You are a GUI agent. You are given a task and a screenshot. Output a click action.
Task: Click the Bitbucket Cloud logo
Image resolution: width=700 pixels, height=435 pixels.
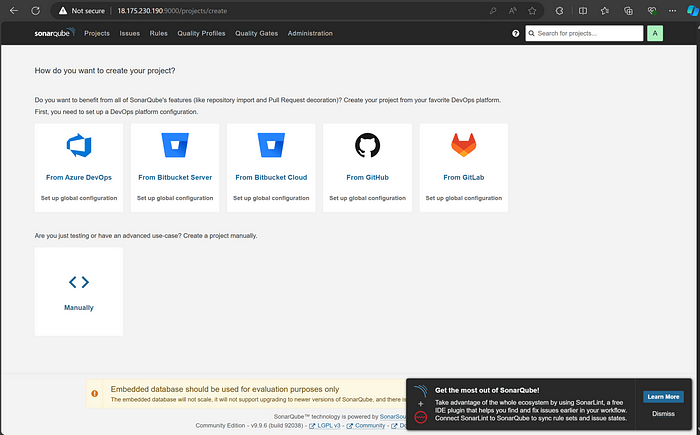coord(271,145)
